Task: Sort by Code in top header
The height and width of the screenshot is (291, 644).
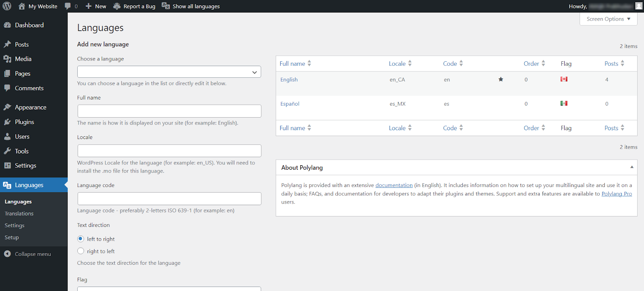Action: [453, 64]
